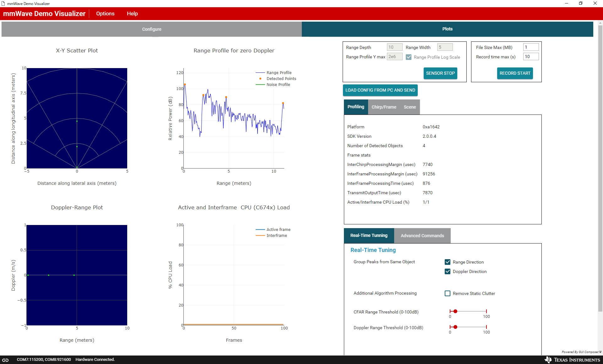Click the Texas Instruments logo
Image resolution: width=603 pixels, height=364 pixels.
pos(572,360)
